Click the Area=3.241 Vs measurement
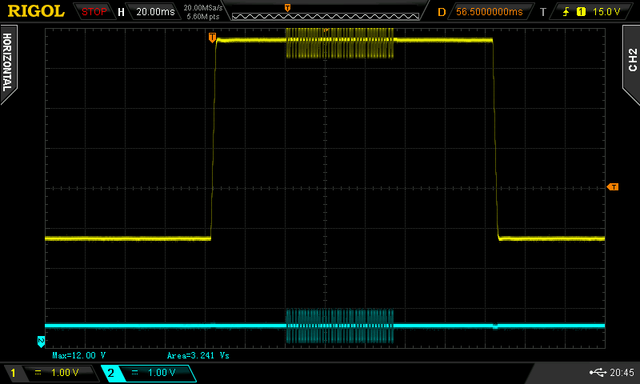The height and width of the screenshot is (384, 640). point(198,355)
